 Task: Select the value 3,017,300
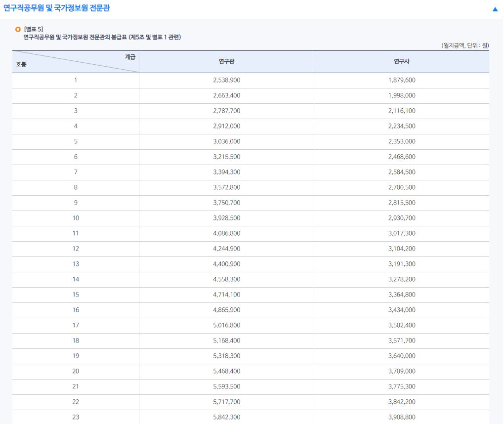(402, 233)
